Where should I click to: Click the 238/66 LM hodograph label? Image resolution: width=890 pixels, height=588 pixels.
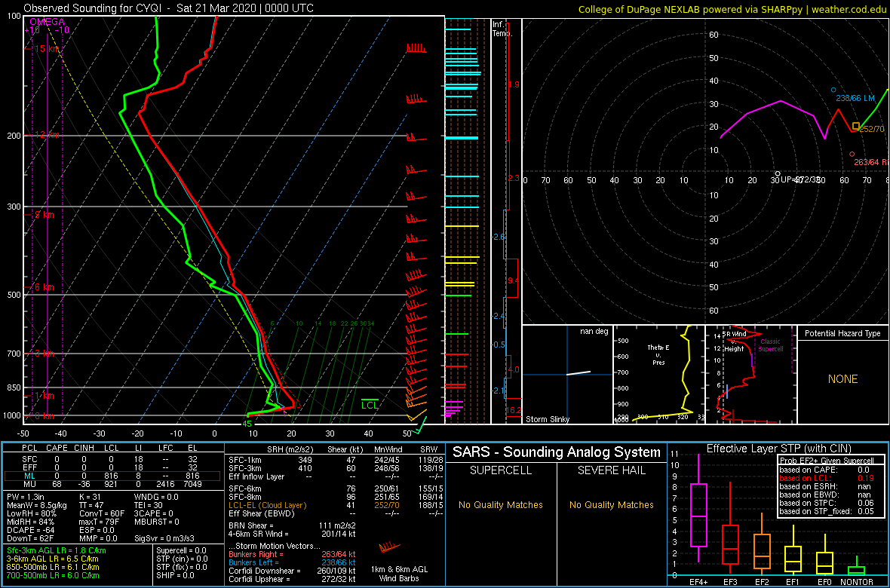coord(857,98)
